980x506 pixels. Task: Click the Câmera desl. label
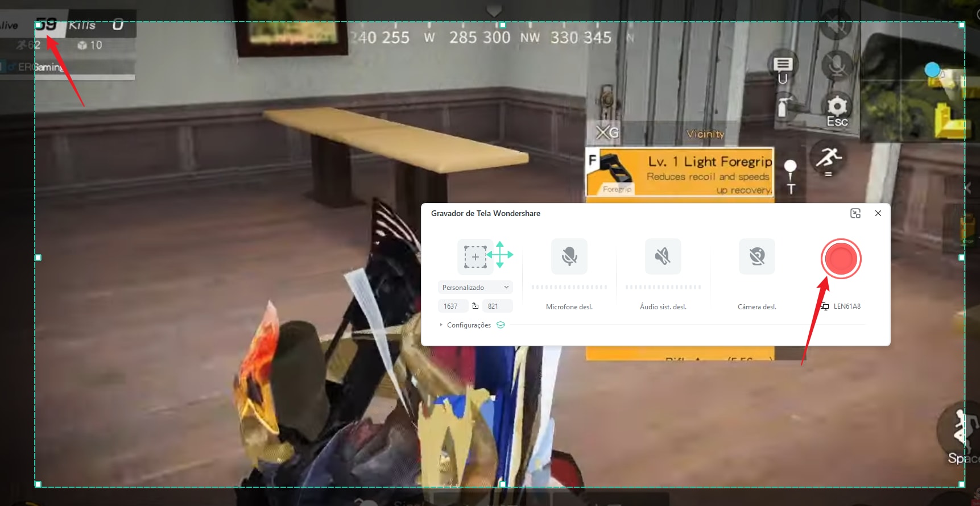point(757,307)
